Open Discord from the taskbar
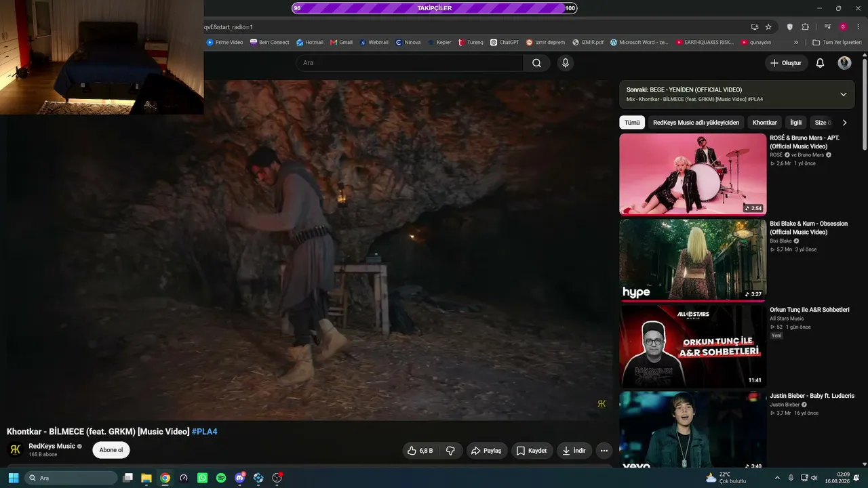The width and height of the screenshot is (868, 488). tap(239, 478)
